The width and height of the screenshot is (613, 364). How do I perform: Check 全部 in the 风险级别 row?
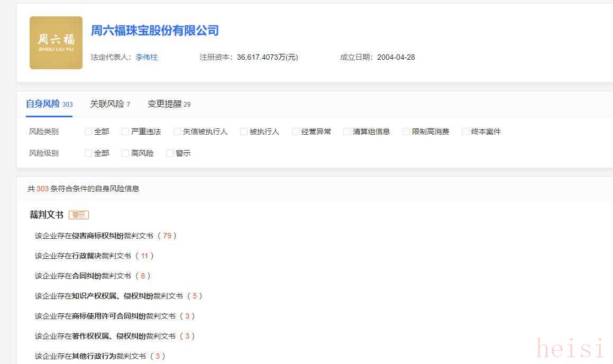click(88, 153)
